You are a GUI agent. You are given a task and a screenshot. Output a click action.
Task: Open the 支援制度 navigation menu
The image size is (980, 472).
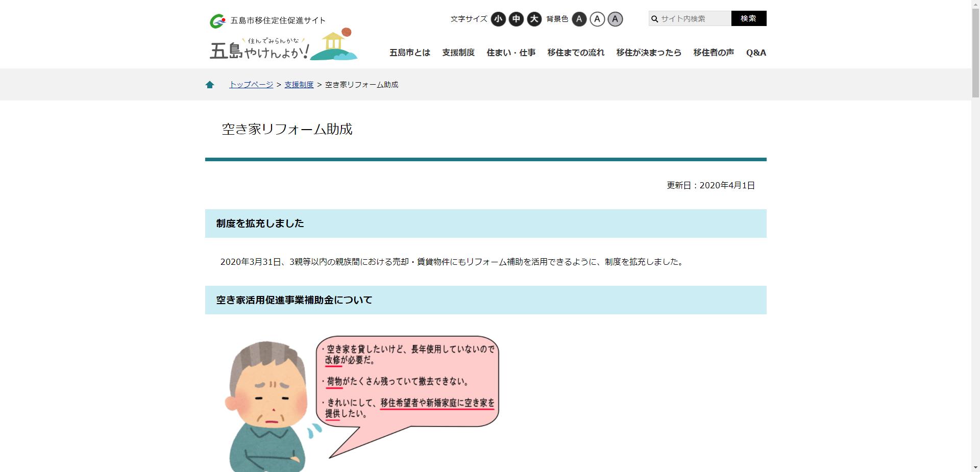458,53
